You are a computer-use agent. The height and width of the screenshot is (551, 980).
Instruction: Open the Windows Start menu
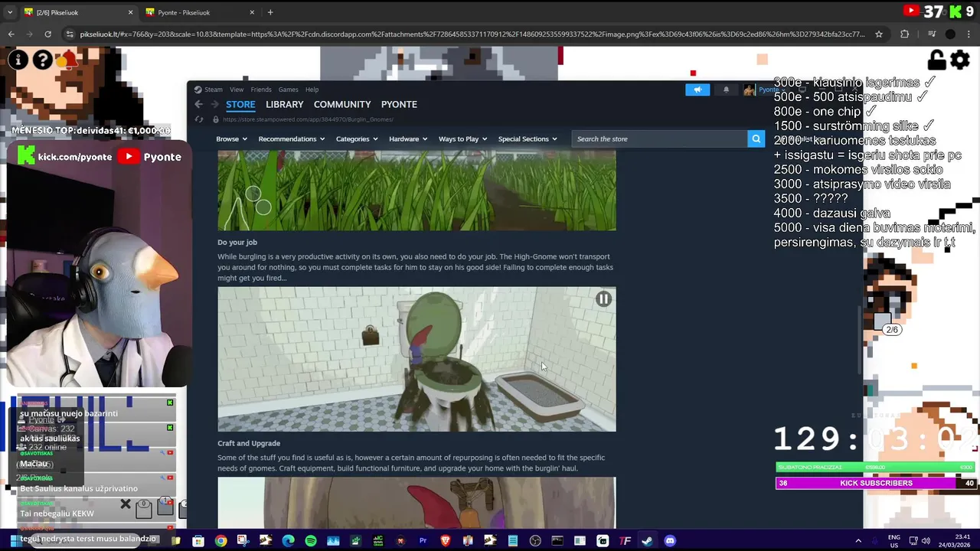(x=15, y=541)
